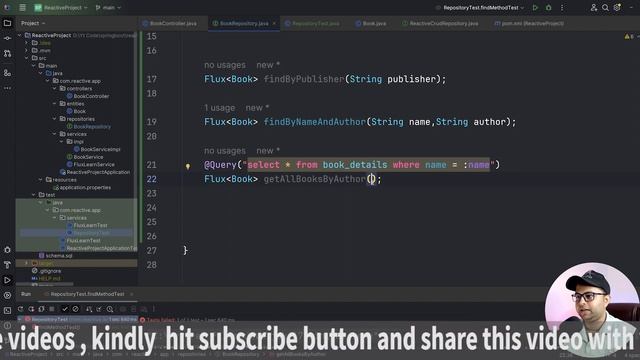
Task: Open the Pull Requests tool window
Action: point(7,53)
